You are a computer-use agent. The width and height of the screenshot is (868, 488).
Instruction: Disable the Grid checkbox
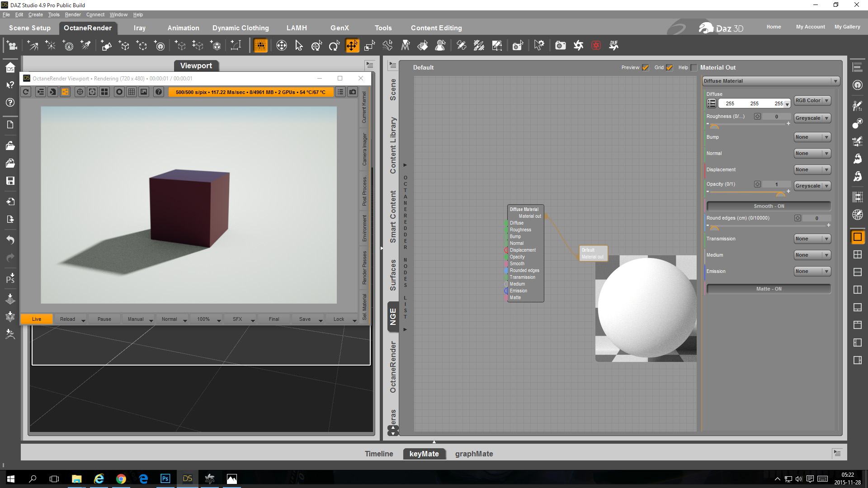(x=670, y=68)
